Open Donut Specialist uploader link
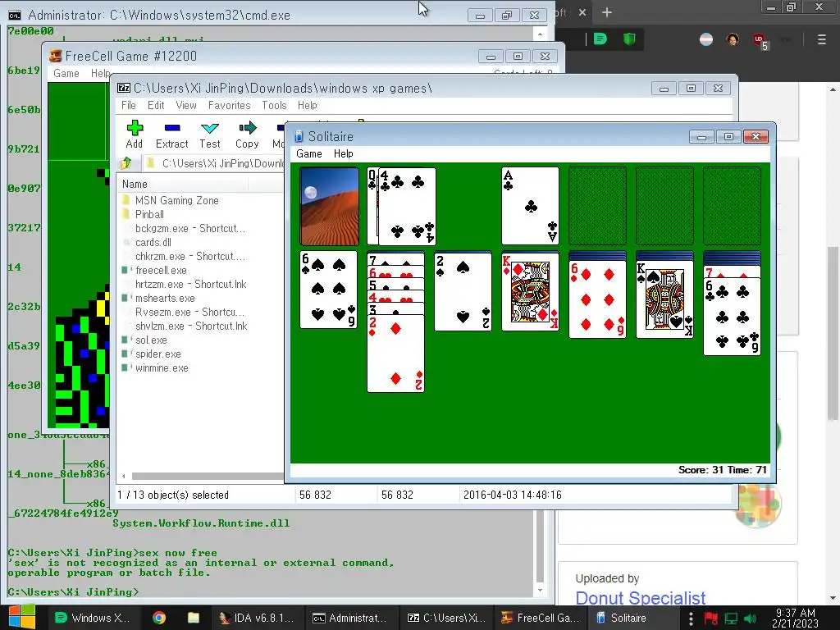This screenshot has height=630, width=840. pyautogui.click(x=640, y=597)
